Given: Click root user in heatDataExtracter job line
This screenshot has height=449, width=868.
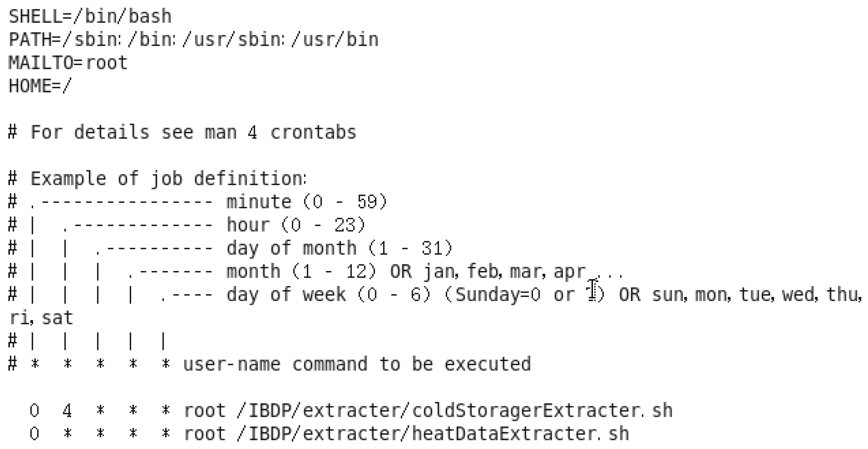Looking at the screenshot, I should 204,434.
